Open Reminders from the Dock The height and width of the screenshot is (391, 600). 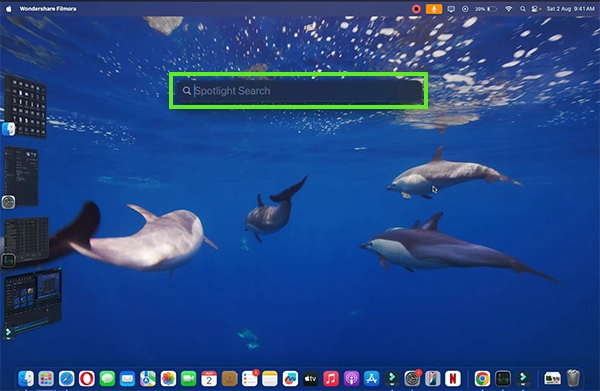pos(249,379)
